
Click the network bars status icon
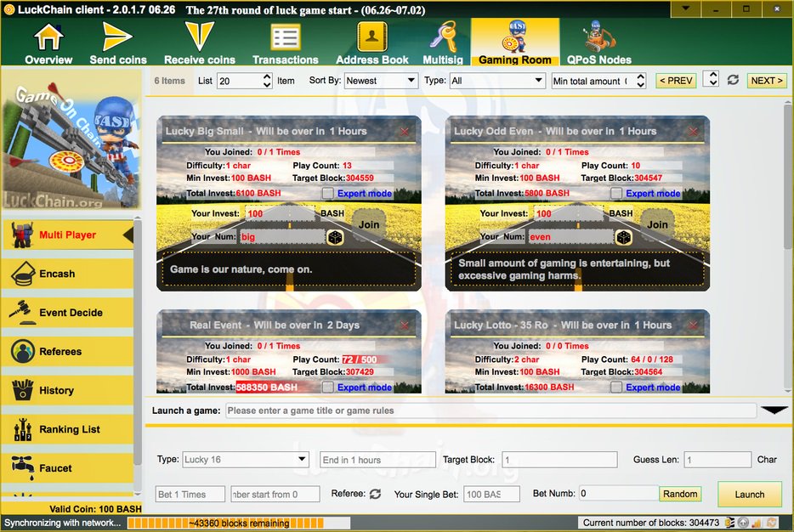[x=757, y=523]
